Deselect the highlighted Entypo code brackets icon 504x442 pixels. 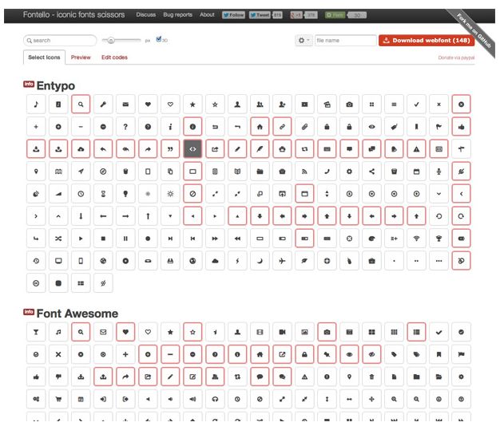pyautogui.click(x=192, y=149)
